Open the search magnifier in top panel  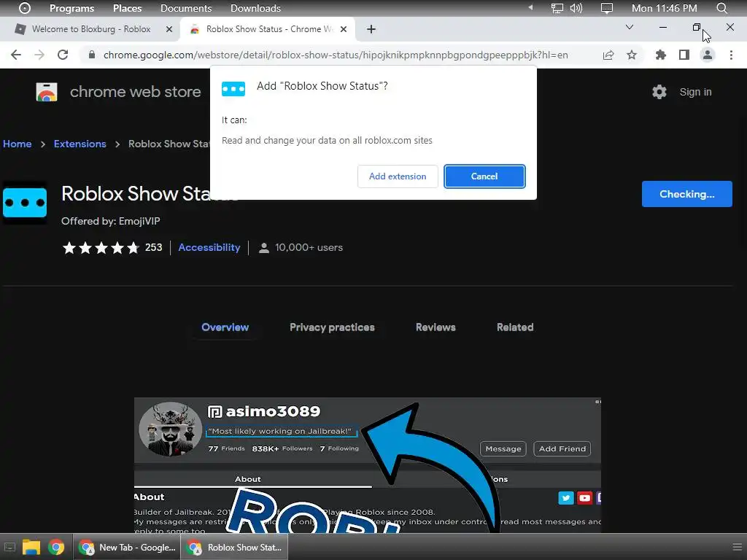point(721,8)
